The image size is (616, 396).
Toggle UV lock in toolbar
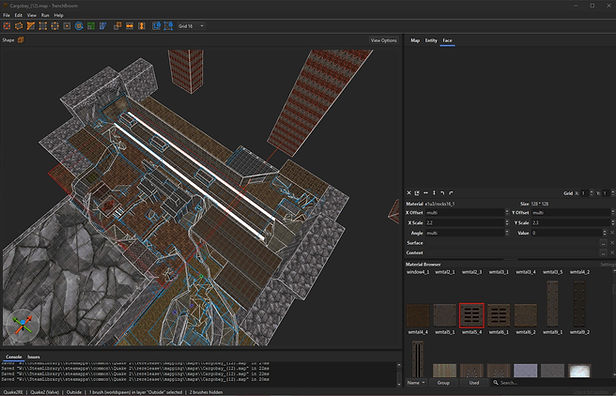169,26
